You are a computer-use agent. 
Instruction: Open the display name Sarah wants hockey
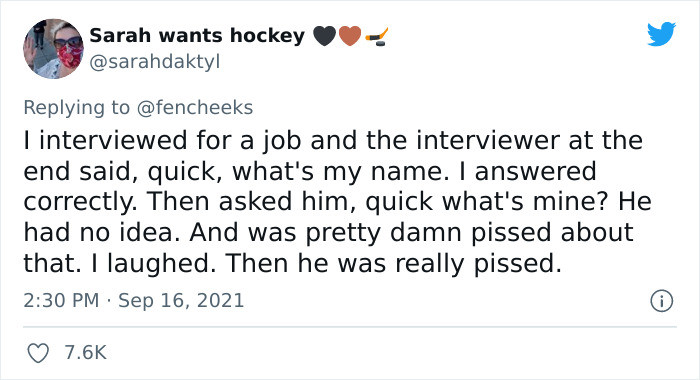[197, 36]
